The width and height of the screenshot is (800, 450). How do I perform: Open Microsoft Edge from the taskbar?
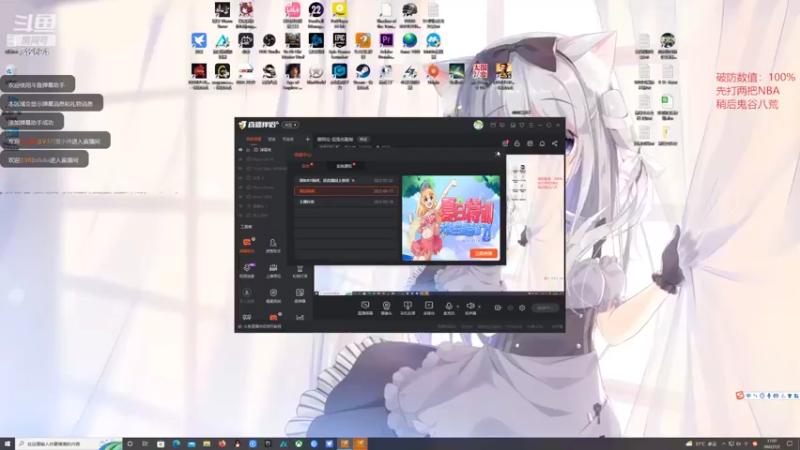pos(176,444)
